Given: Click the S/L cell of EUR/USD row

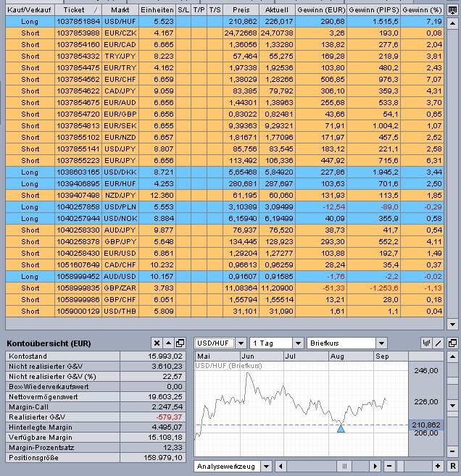Looking at the screenshot, I should click(183, 253).
